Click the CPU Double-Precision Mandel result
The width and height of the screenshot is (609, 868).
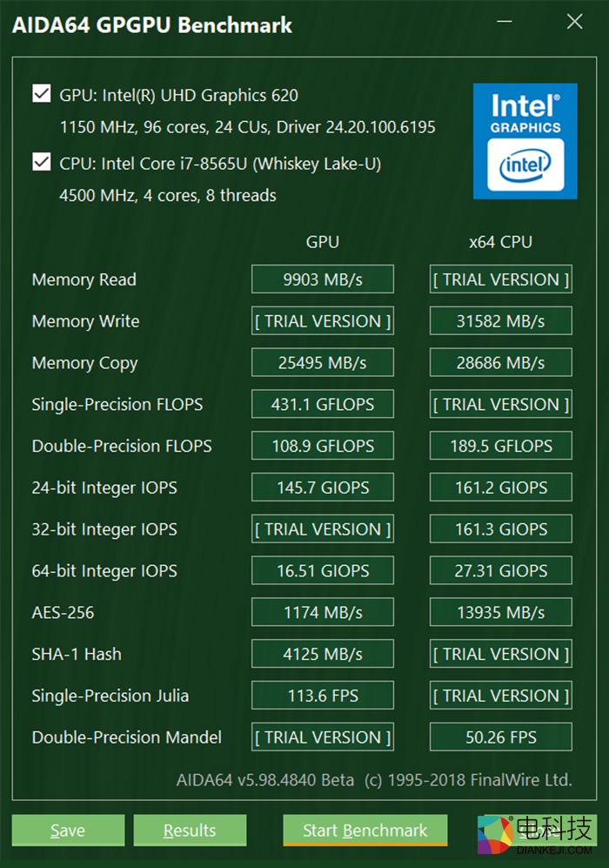pos(500,737)
